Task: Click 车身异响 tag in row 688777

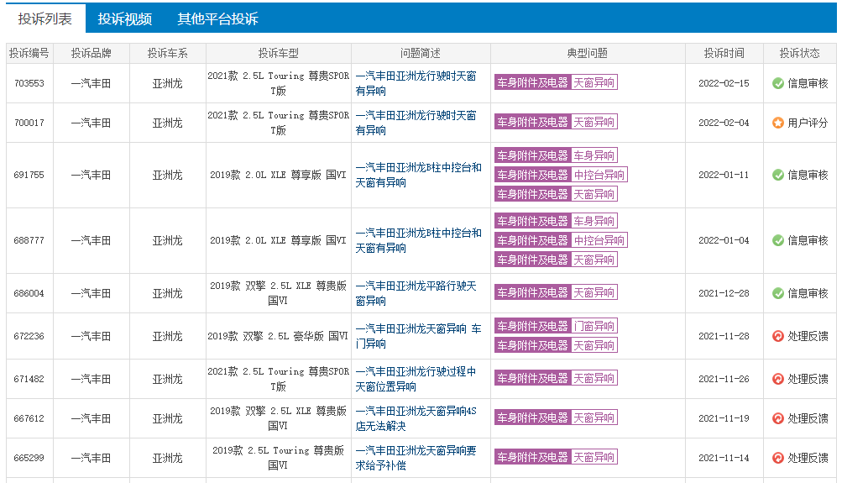Action: [594, 221]
